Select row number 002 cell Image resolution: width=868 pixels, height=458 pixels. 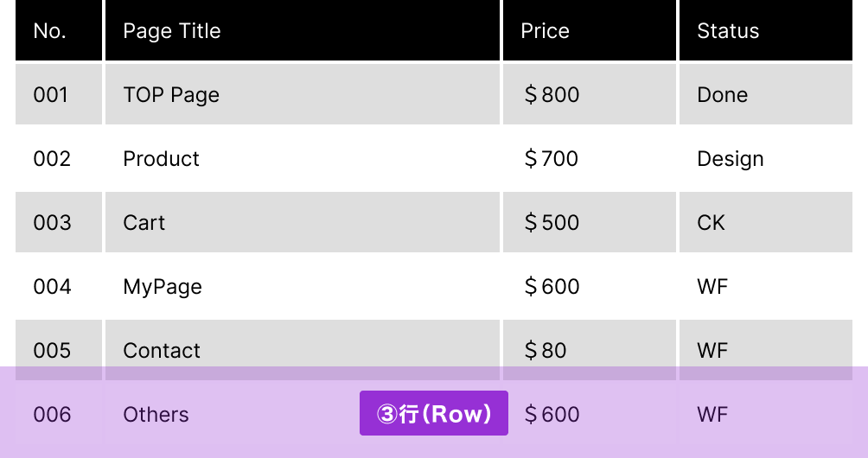pos(52,159)
